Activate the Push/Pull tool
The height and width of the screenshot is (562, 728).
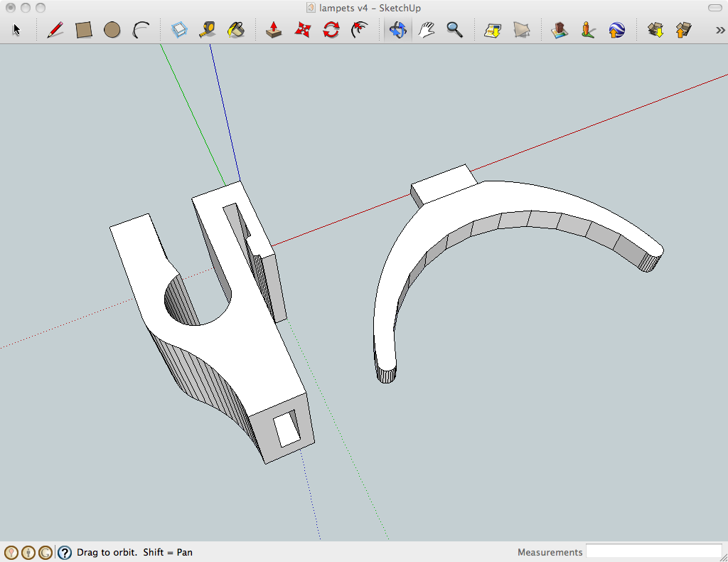coord(274,30)
